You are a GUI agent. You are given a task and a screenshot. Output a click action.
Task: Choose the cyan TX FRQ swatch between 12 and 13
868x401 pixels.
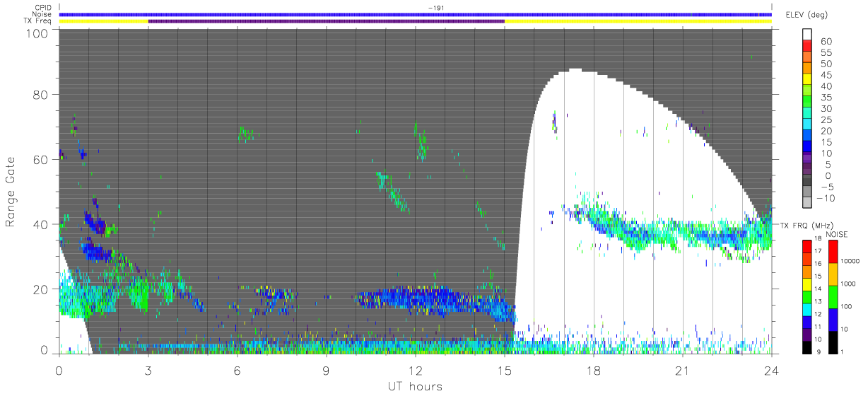tap(807, 310)
